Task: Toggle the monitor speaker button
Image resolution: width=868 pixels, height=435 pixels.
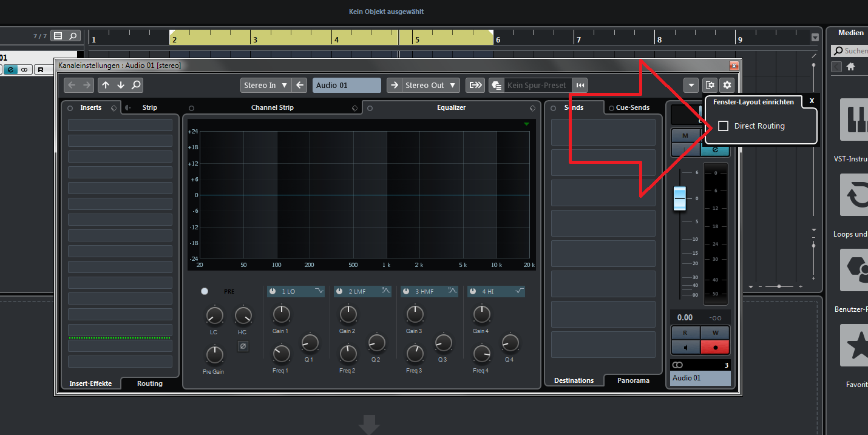Action: [685, 348]
